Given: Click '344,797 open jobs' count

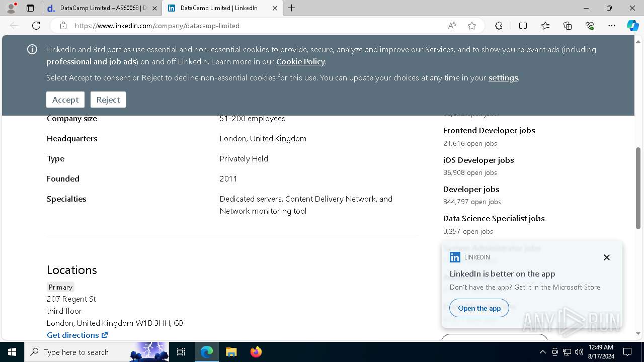Looking at the screenshot, I should click(472, 202).
